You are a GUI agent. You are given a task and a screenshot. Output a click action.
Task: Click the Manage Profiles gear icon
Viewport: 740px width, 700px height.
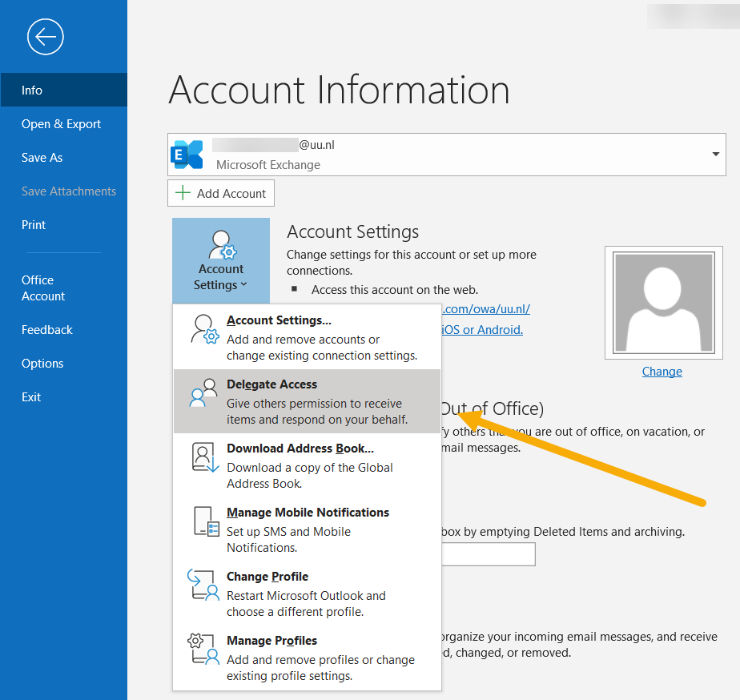coord(204,649)
